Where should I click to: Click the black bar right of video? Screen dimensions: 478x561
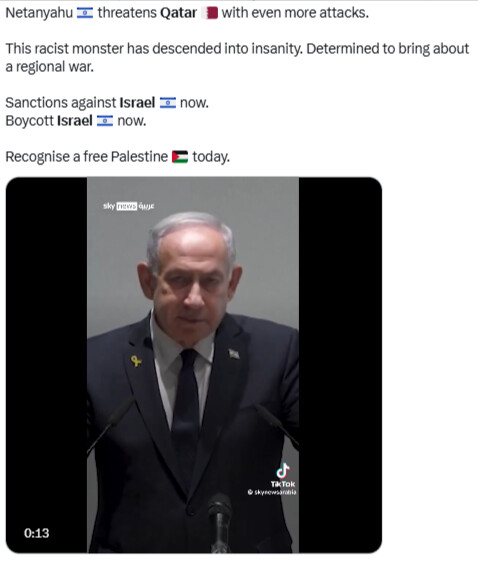tap(340, 365)
